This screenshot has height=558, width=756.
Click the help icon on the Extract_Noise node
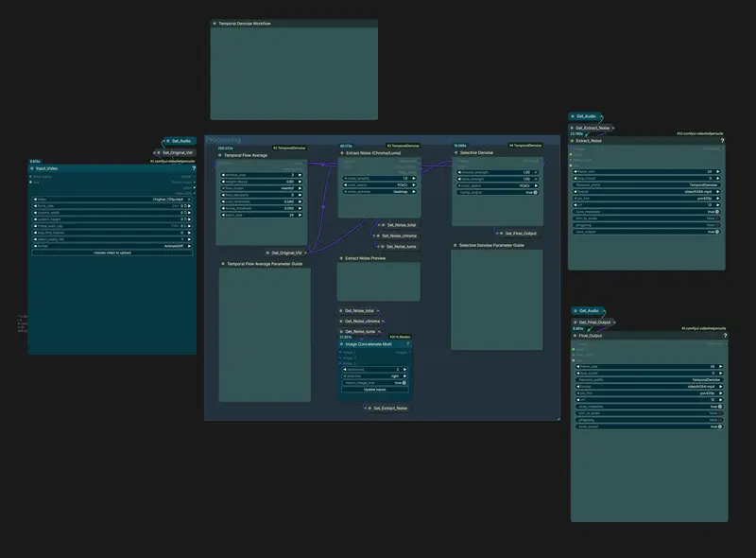(722, 140)
